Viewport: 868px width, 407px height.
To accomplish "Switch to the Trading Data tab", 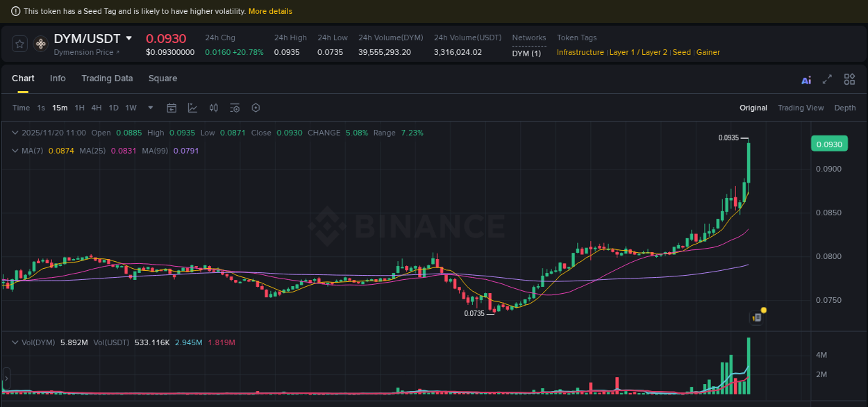I will [107, 78].
